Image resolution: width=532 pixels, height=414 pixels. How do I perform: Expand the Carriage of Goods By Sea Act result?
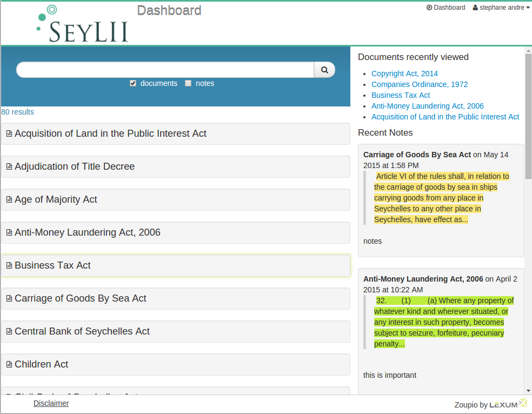pyautogui.click(x=80, y=298)
